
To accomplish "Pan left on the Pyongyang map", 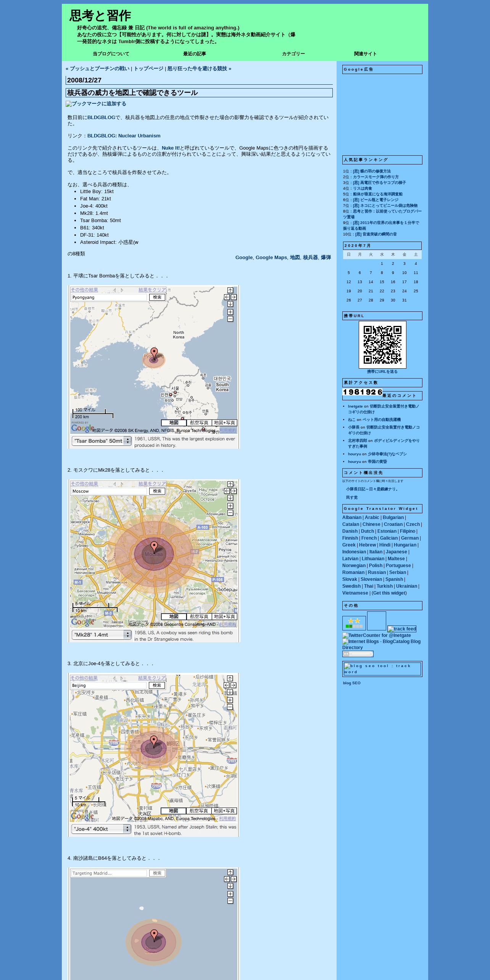I will click(x=227, y=297).
